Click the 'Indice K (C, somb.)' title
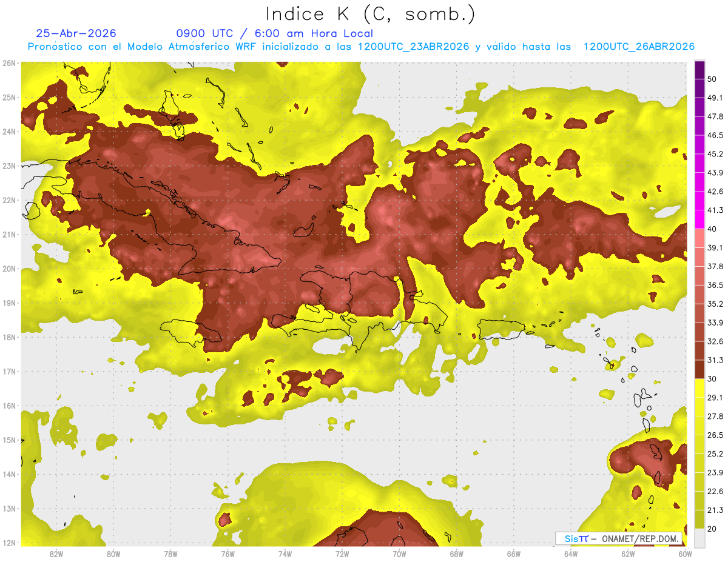728x562 pixels. pyautogui.click(x=370, y=14)
